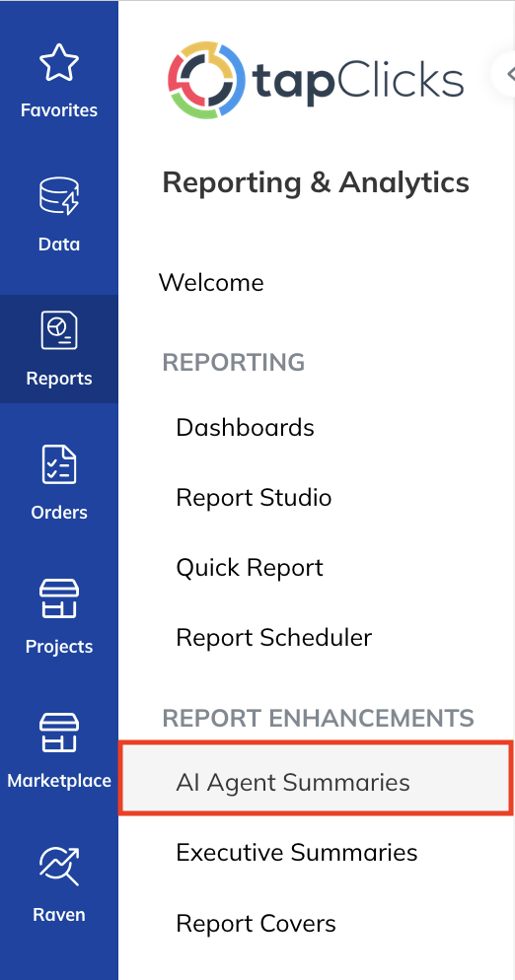Open the Report Scheduler

pos(274,638)
